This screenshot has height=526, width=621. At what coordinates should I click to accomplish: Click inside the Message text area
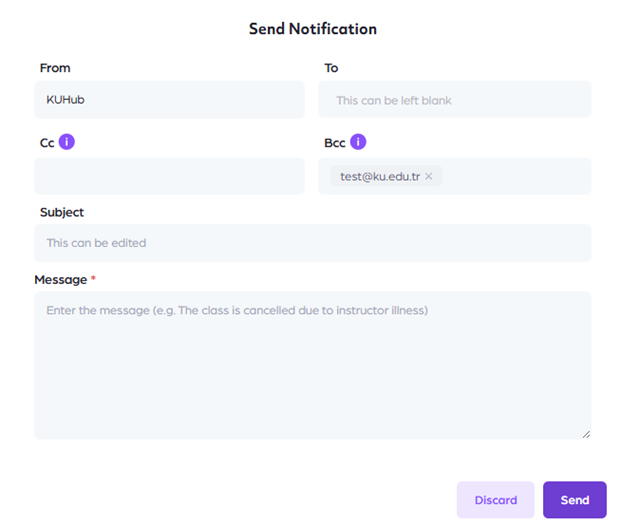click(312, 370)
